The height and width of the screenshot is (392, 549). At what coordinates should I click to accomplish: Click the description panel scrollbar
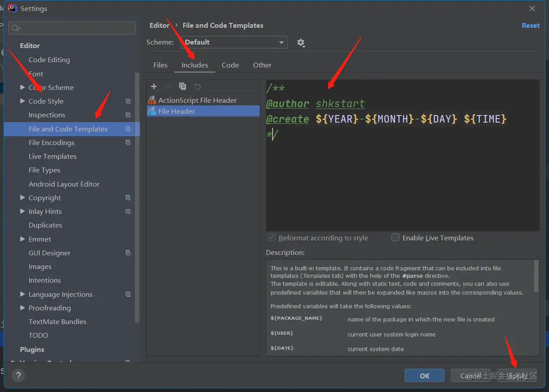click(x=536, y=276)
